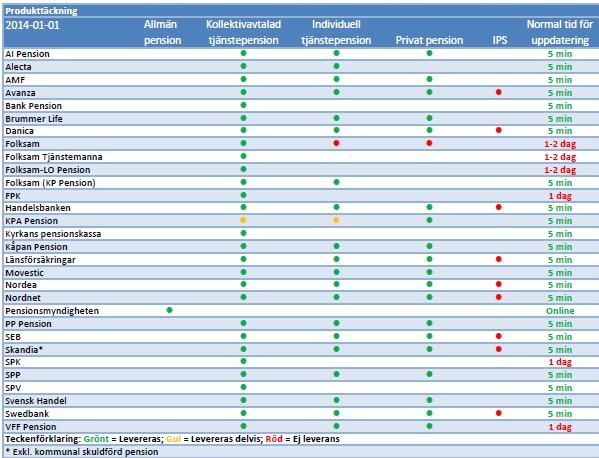Click the 1 dag value in FPK row
The height and width of the screenshot is (458, 599).
pyautogui.click(x=560, y=196)
